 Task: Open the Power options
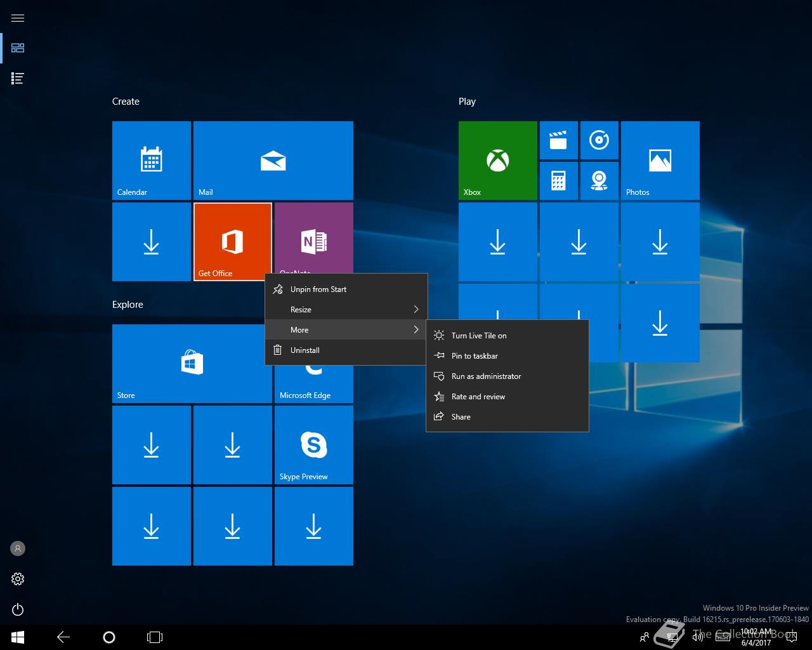click(18, 609)
